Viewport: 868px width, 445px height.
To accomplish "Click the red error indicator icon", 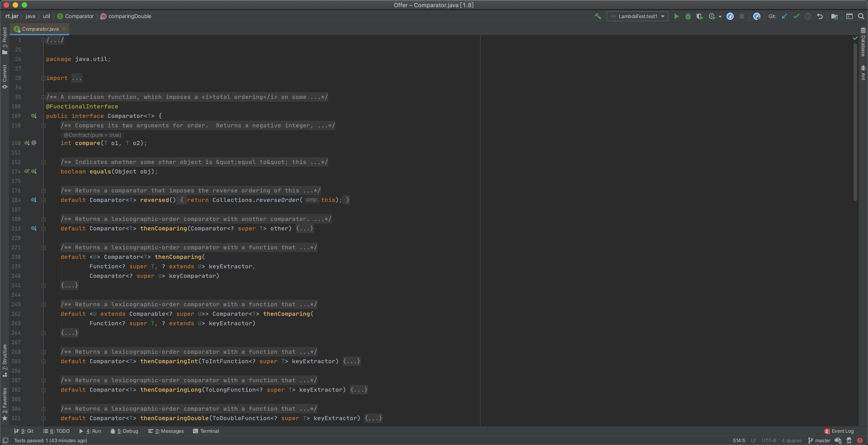I will pyautogui.click(x=860, y=440).
